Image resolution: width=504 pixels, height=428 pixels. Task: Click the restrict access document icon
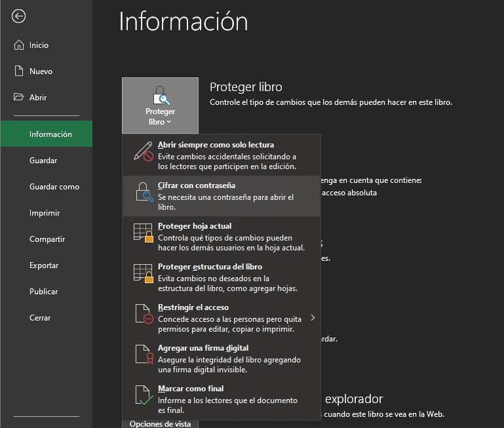[143, 314]
